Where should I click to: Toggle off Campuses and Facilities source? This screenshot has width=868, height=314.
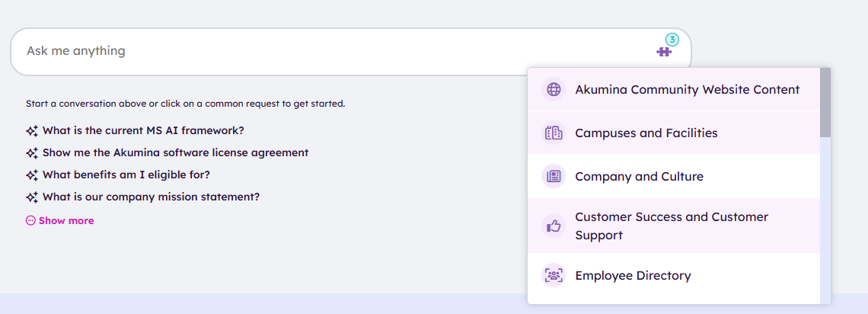646,133
